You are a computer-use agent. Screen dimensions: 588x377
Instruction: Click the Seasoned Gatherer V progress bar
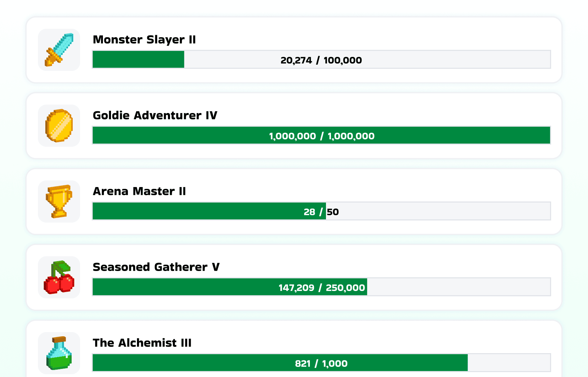pos(321,287)
